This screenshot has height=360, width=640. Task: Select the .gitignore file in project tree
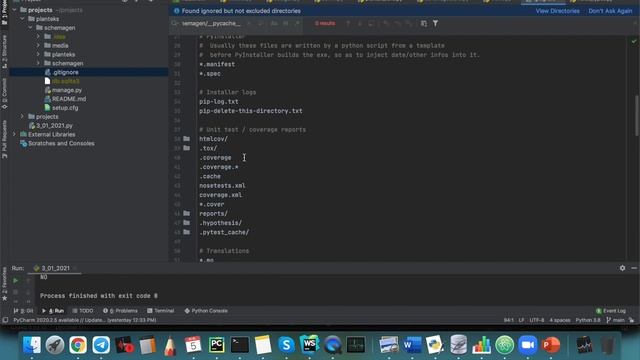click(65, 72)
